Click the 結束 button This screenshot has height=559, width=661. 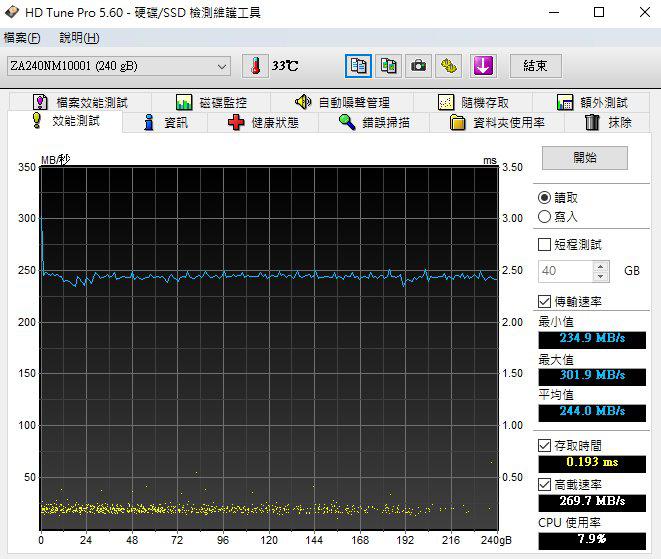[x=535, y=66]
